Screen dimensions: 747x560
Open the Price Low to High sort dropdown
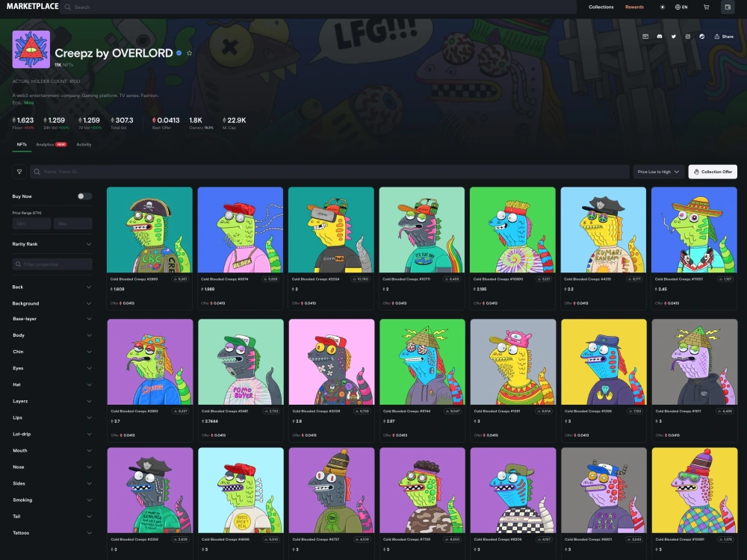click(658, 172)
